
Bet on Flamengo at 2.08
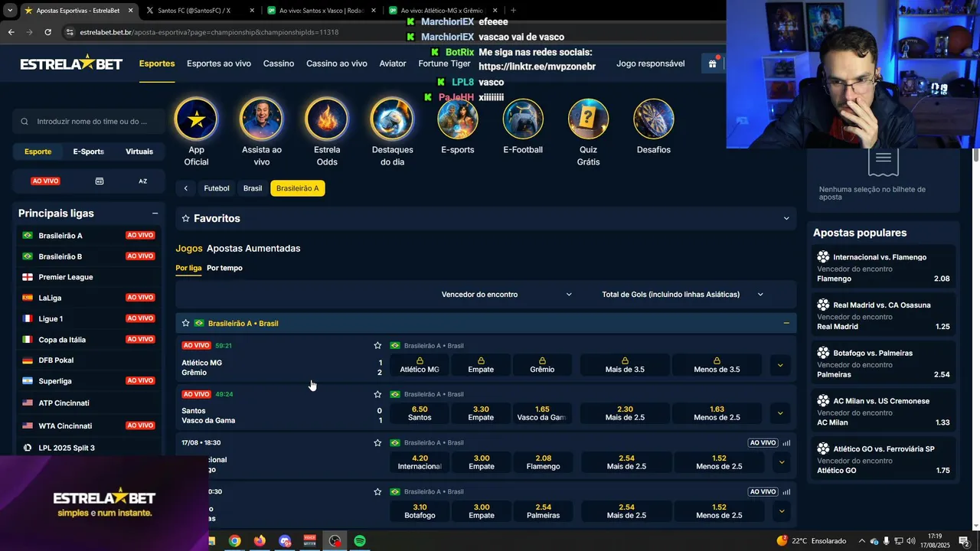pos(544,462)
